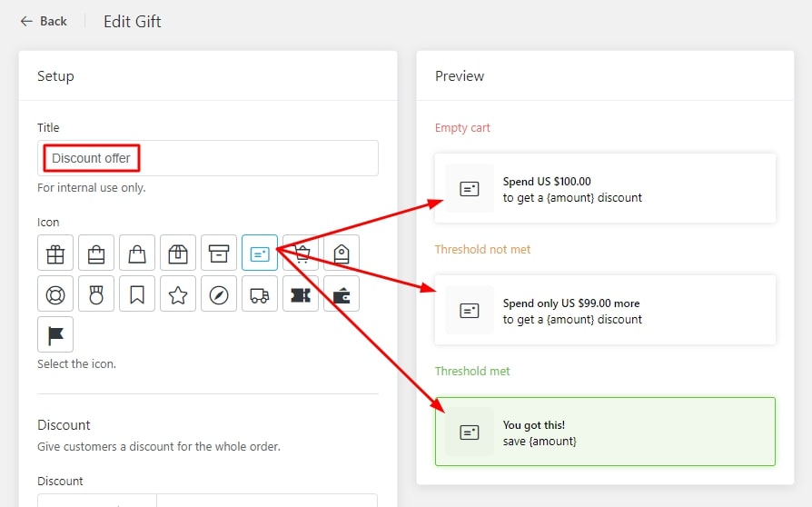
Task: Choose the package box icon
Action: 178,253
